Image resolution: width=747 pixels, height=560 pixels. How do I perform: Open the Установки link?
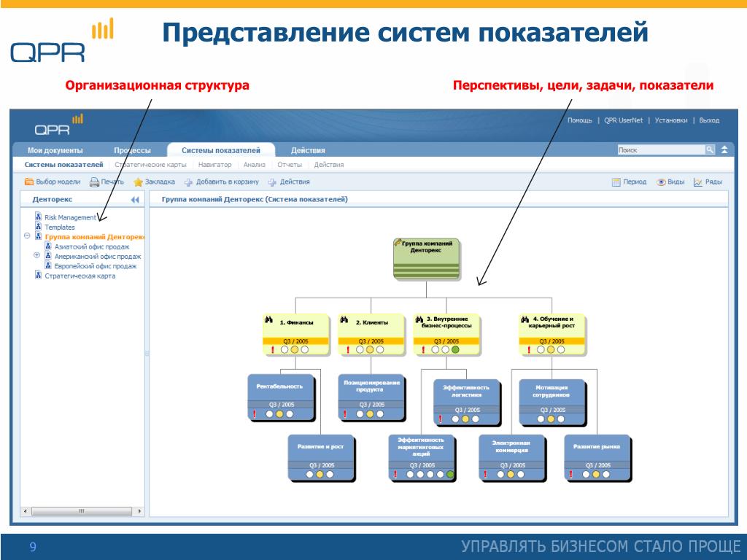click(671, 120)
